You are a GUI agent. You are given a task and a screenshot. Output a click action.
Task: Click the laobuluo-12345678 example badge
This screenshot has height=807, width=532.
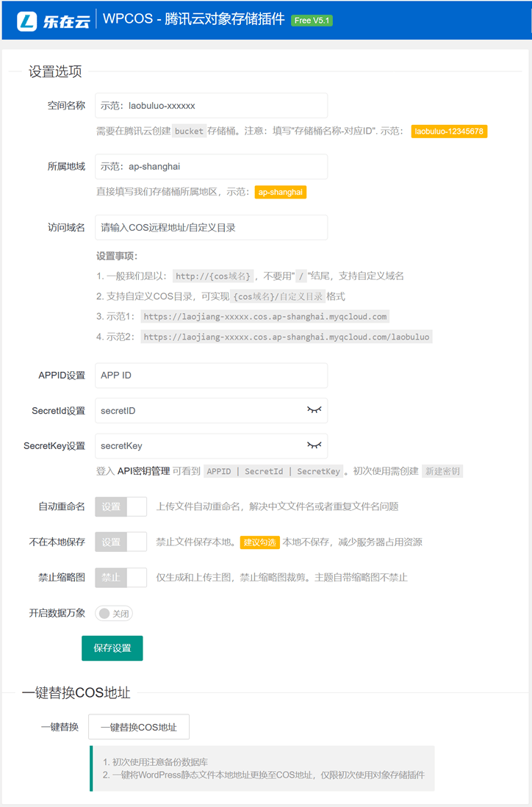coord(449,132)
